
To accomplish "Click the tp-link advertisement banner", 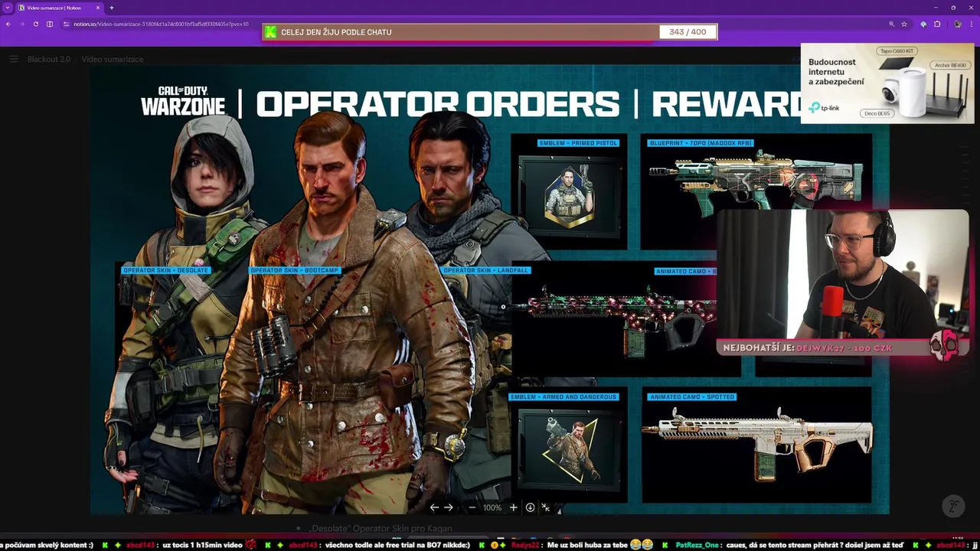I will point(887,83).
